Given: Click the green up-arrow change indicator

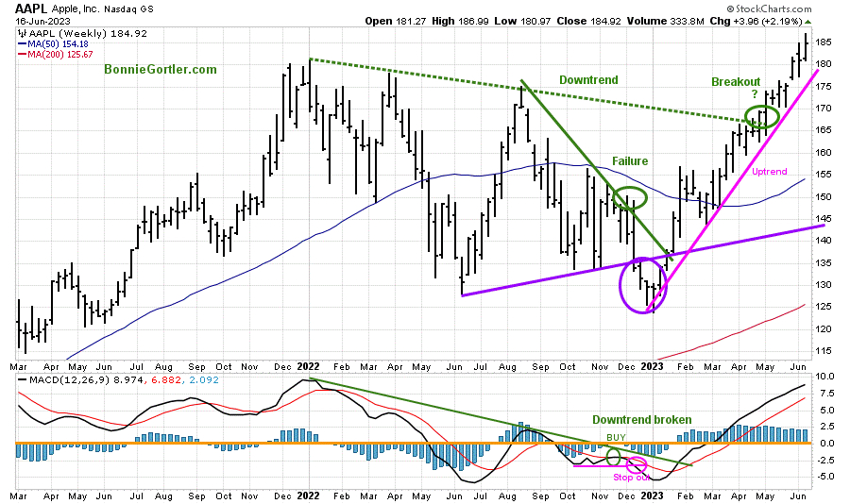Looking at the screenshot, I should pyautogui.click(x=807, y=22).
